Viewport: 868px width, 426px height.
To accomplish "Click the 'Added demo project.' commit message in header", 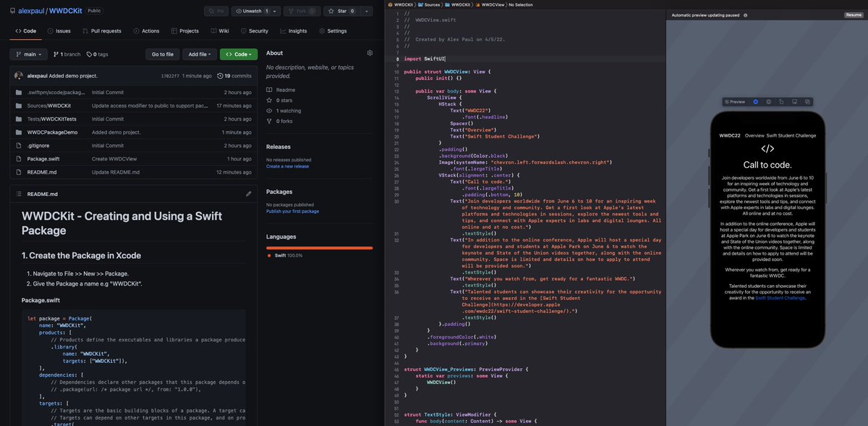I will [73, 75].
